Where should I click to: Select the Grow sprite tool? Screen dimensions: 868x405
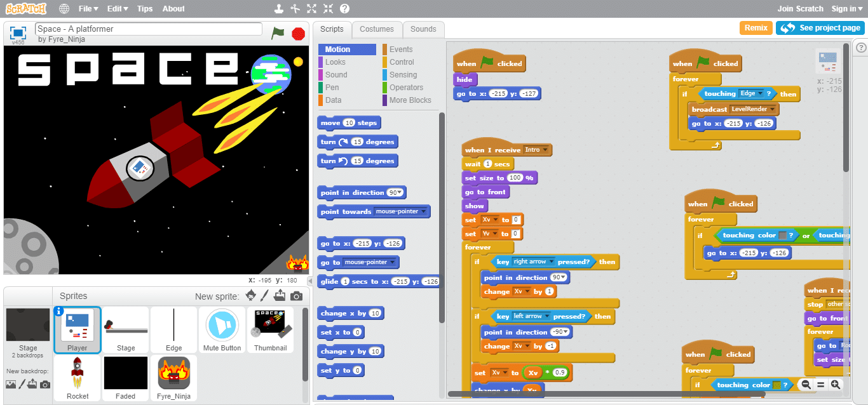(311, 9)
